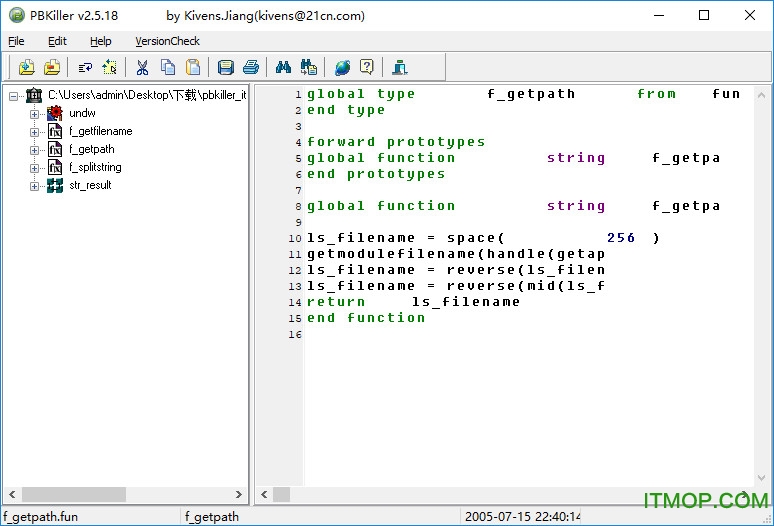Select the root path C:\Users\admin\Desktop tree item
This screenshot has height=526, width=774.
click(147, 95)
